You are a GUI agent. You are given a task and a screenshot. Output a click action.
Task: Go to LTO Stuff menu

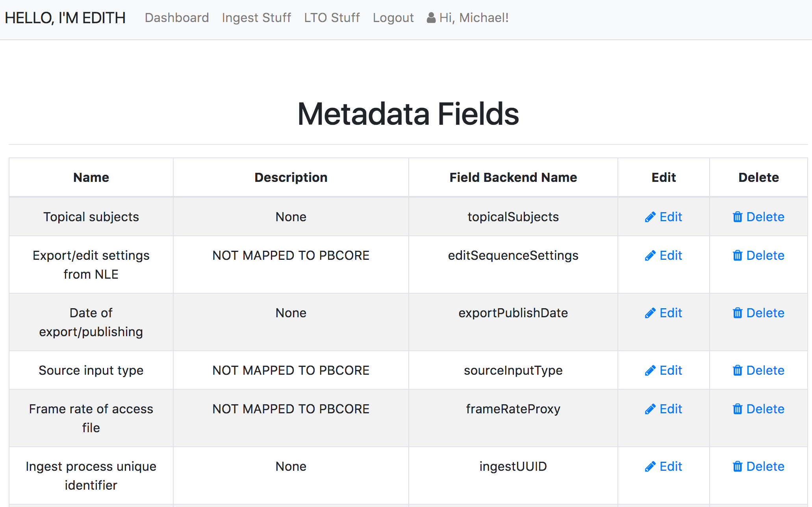tap(332, 18)
